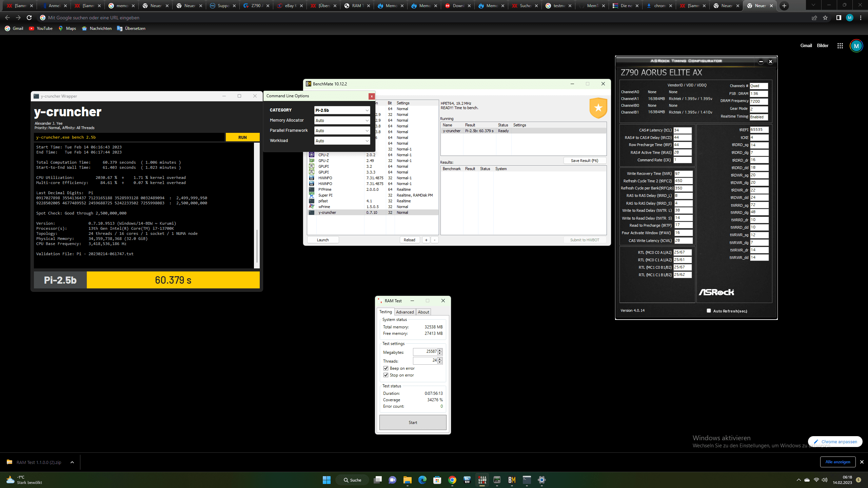The height and width of the screenshot is (488, 868).
Task: Click the 32-bit HWiNFO icon in BenchMate
Action: click(312, 178)
